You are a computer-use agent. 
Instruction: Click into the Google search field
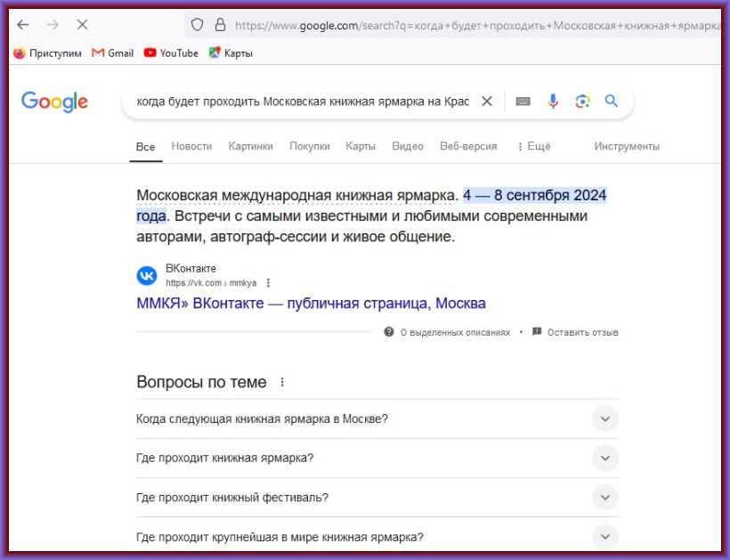303,101
